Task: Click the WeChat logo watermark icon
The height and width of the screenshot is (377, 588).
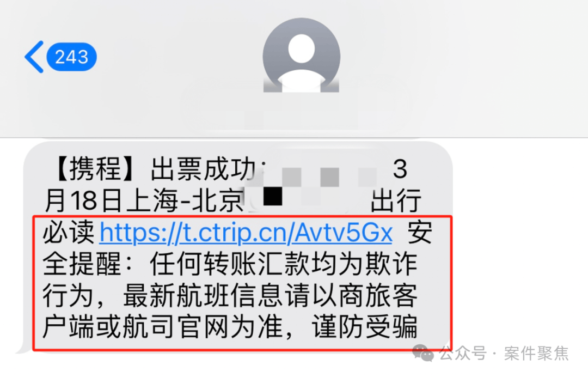Action: [423, 353]
